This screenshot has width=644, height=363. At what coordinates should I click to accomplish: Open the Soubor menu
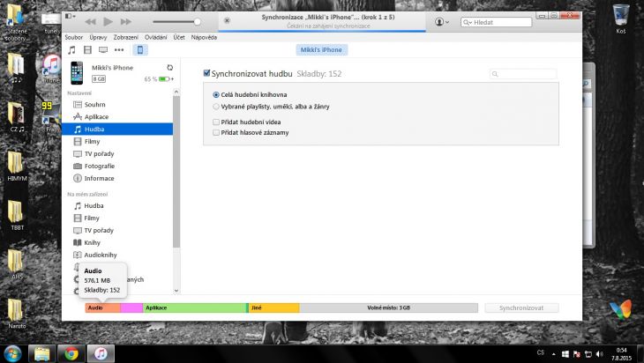tap(74, 37)
